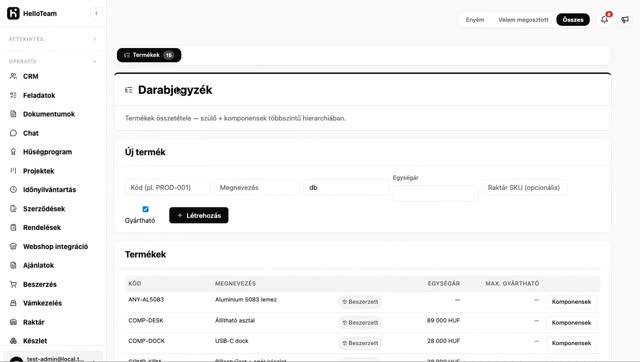Viewport: 640px width, 362px height.
Task: Click the Max. gyártható column header
Action: click(x=512, y=283)
